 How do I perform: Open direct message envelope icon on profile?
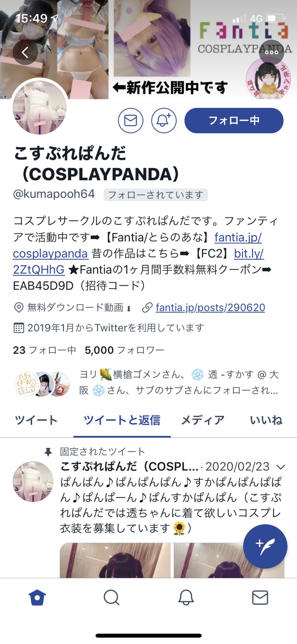131,120
